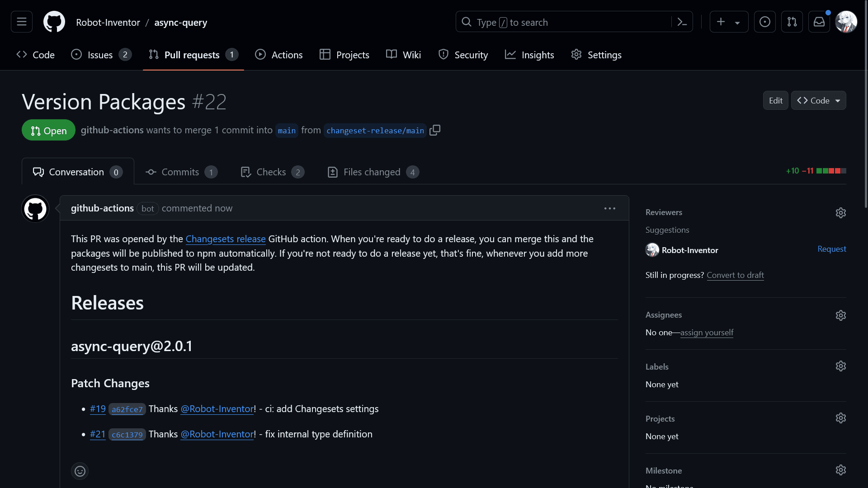Select the Conversation tab
Viewport: 868px width, 488px height.
pos(78,172)
